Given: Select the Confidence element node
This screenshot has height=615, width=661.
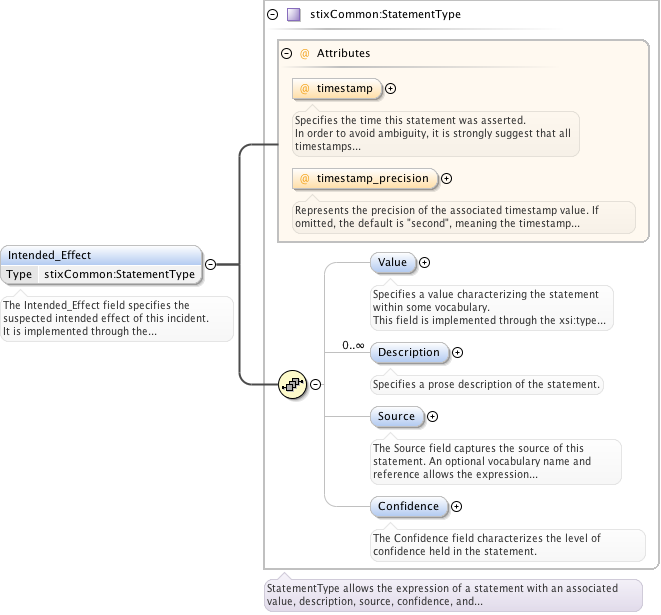Looking at the screenshot, I should [x=408, y=506].
